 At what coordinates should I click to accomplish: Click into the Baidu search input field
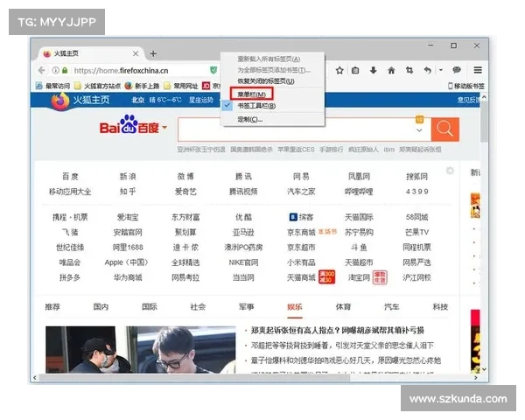(x=297, y=129)
